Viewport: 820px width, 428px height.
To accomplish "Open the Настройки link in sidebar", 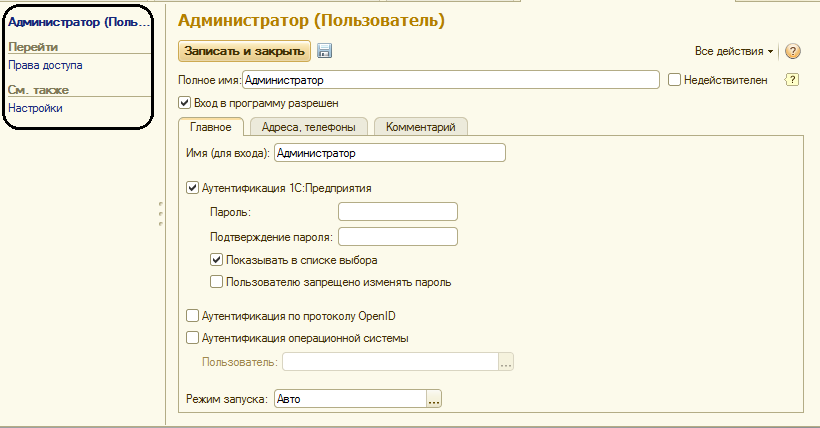I will [35, 108].
